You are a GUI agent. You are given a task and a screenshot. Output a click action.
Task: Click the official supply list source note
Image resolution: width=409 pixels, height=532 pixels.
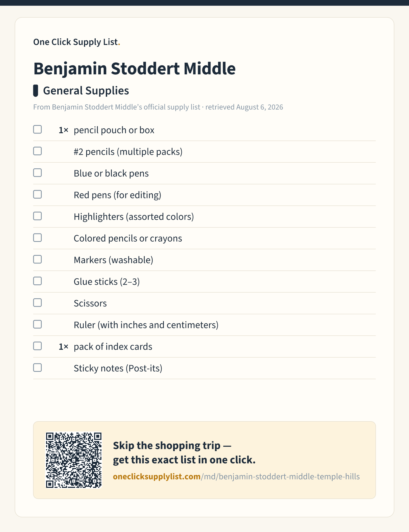pos(158,107)
